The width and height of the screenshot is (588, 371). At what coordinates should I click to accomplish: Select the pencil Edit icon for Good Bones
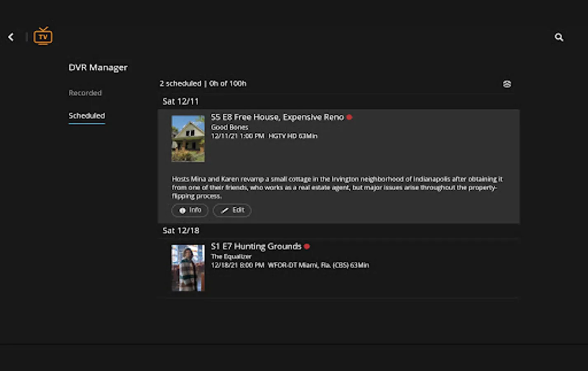click(225, 210)
